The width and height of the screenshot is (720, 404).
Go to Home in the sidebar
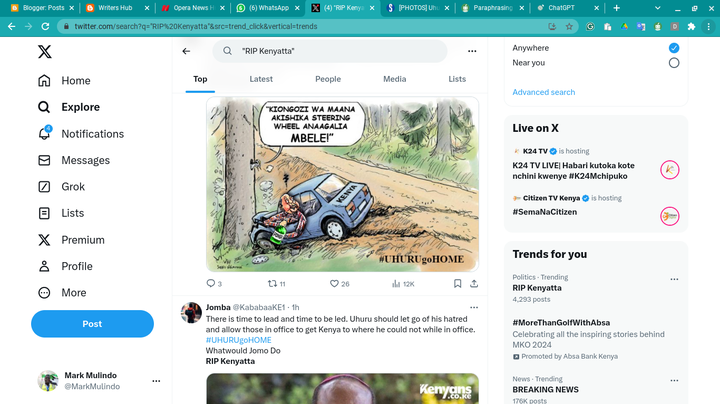pos(64,80)
